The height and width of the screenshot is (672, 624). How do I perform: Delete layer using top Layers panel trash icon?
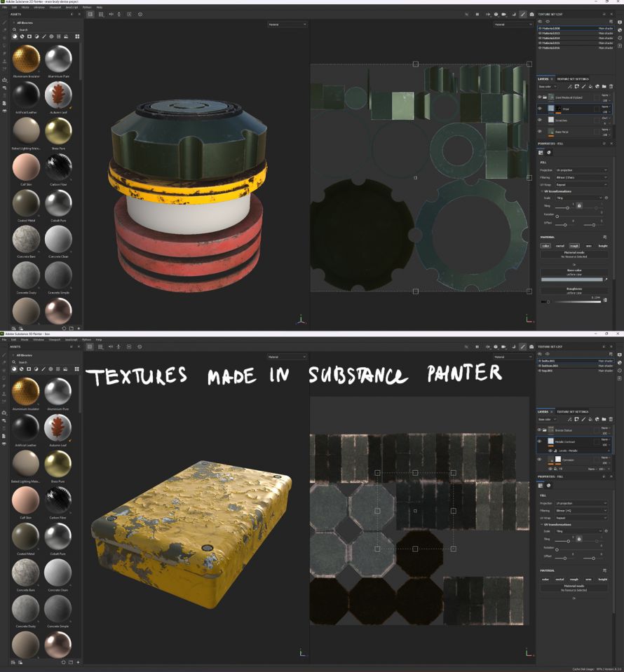pos(610,87)
